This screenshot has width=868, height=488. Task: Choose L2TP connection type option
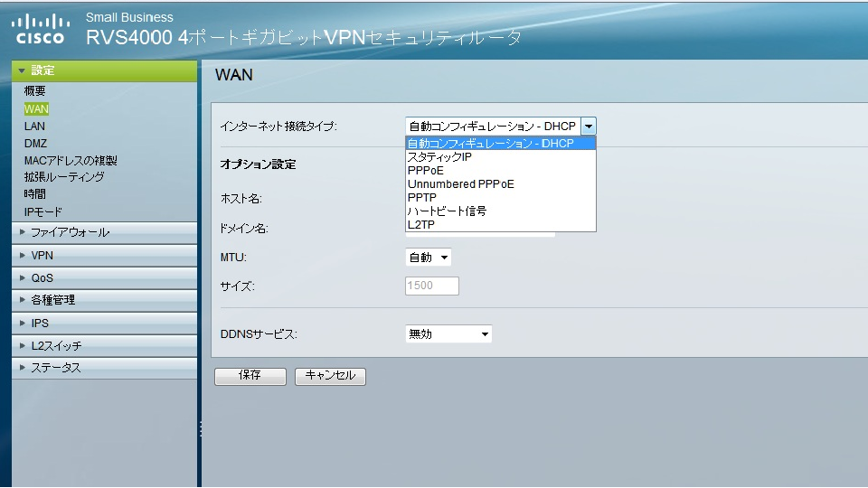[500, 225]
